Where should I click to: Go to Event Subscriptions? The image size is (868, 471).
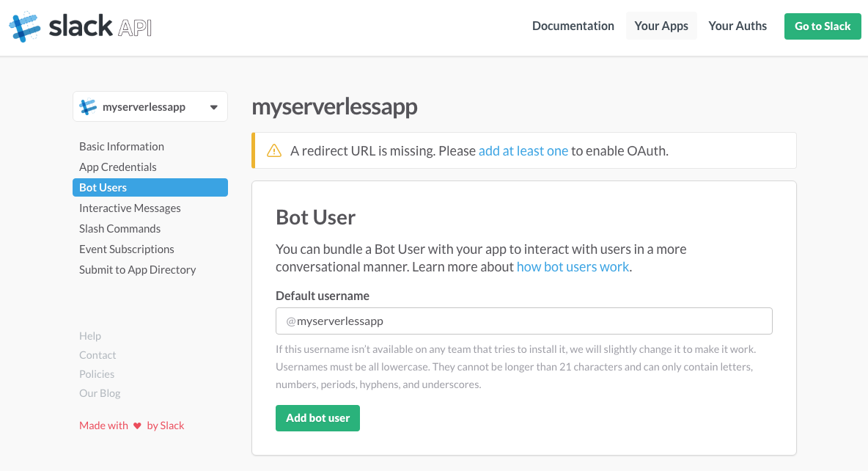tap(127, 249)
